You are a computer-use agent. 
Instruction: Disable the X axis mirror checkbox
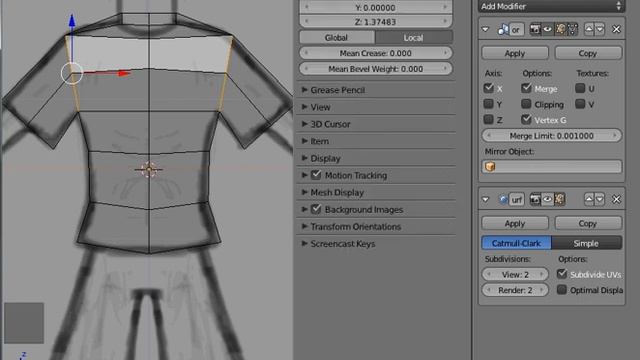[489, 88]
